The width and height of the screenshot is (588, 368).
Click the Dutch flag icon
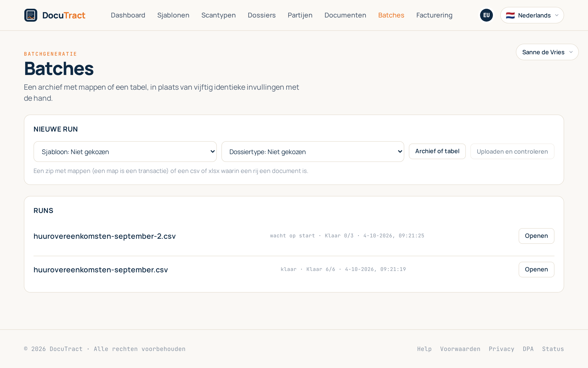pos(510,15)
